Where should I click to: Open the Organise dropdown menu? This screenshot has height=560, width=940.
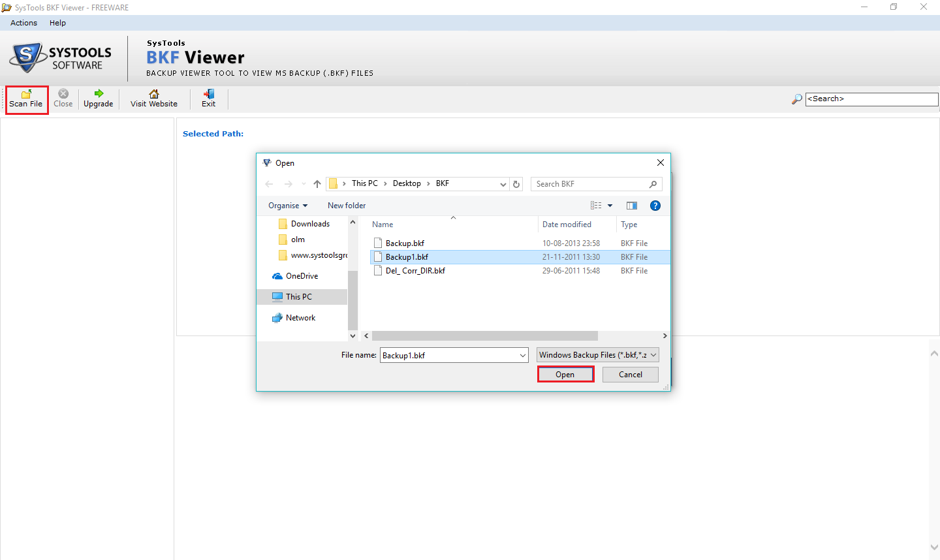click(x=287, y=206)
